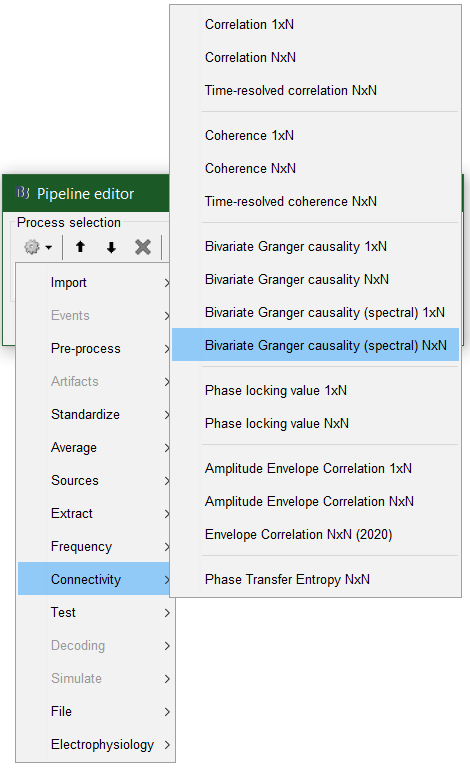Screen dimensions: 470x771
Task: Expand the arrow next to Electrophysiology
Action: click(x=167, y=744)
